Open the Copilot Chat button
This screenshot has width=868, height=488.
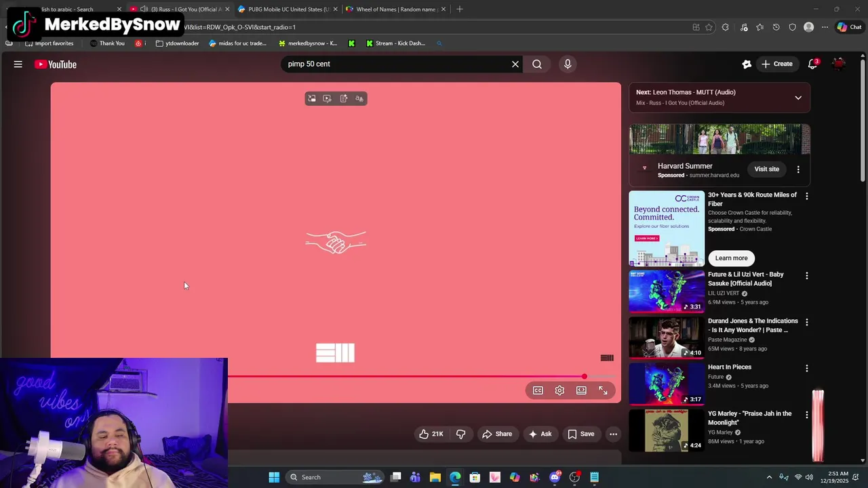(x=849, y=27)
